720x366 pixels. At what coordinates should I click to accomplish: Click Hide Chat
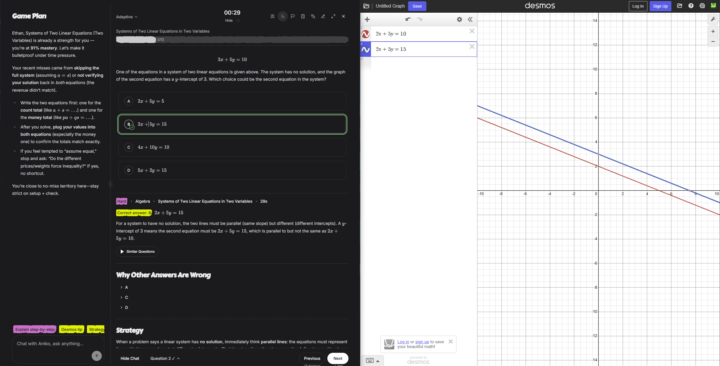129,359
